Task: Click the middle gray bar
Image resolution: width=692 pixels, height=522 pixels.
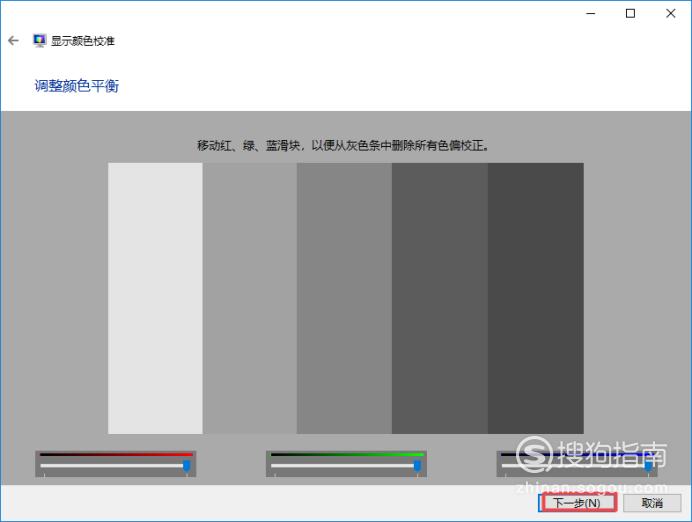Action: tap(344, 298)
